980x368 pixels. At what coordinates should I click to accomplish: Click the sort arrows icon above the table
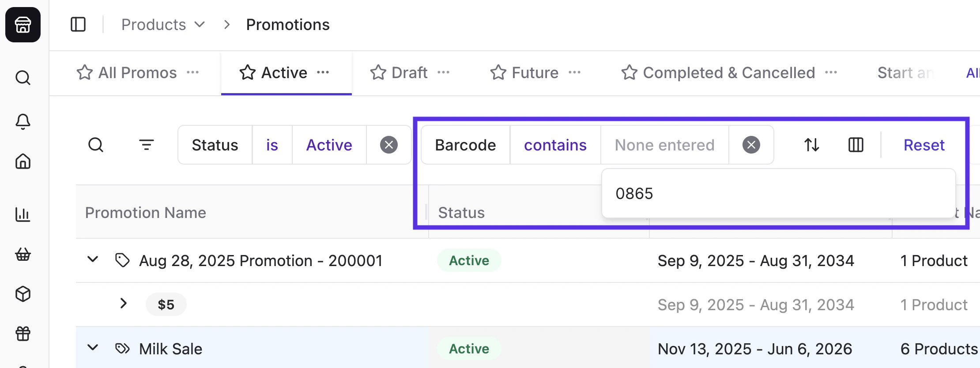pos(811,145)
